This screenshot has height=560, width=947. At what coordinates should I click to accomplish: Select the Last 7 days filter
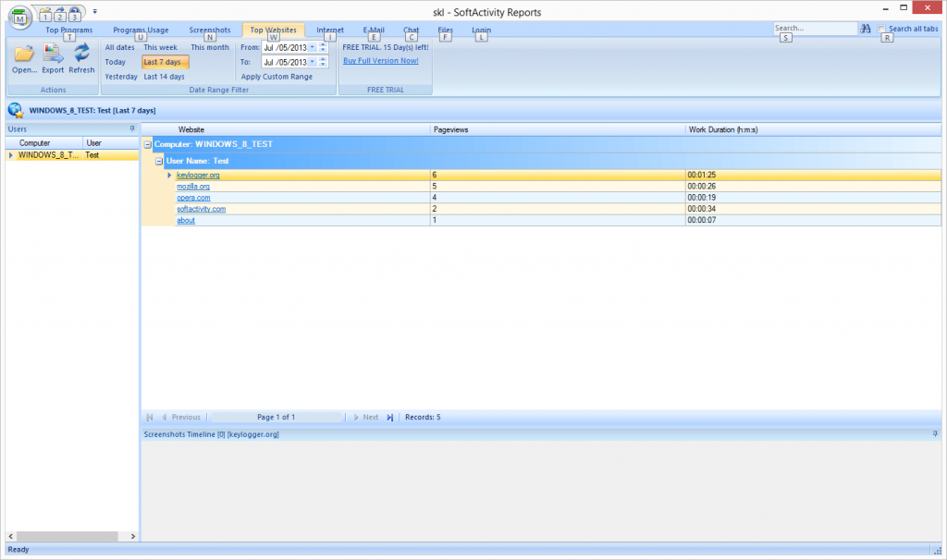coord(165,62)
